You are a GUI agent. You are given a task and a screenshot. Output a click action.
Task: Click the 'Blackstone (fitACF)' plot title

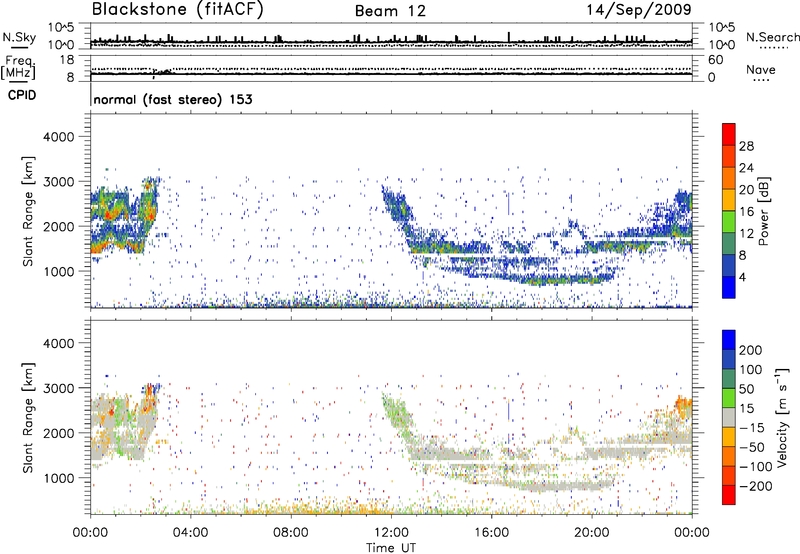pyautogui.click(x=178, y=10)
